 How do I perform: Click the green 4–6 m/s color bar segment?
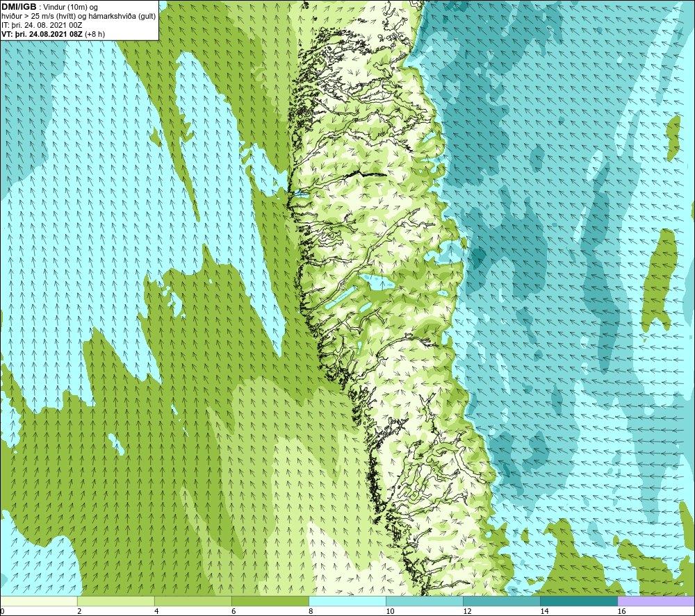(193, 601)
